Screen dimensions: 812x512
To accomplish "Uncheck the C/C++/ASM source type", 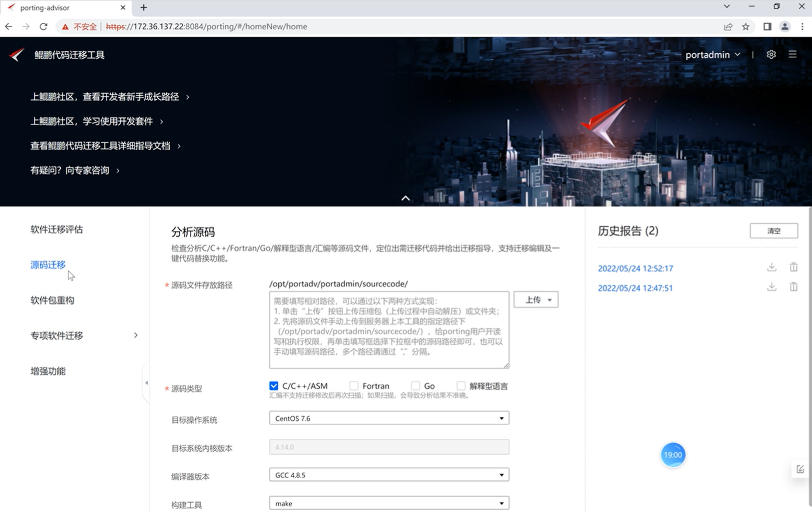I will [274, 386].
